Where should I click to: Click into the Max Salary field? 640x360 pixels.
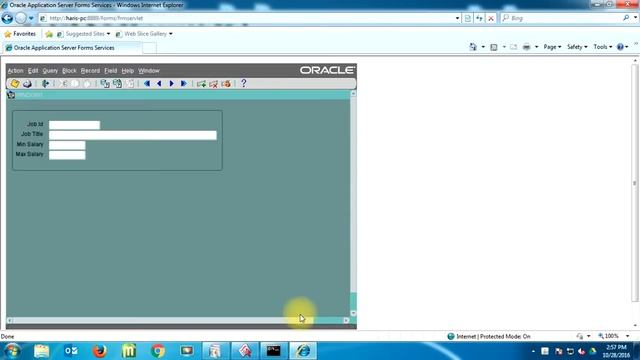67,155
